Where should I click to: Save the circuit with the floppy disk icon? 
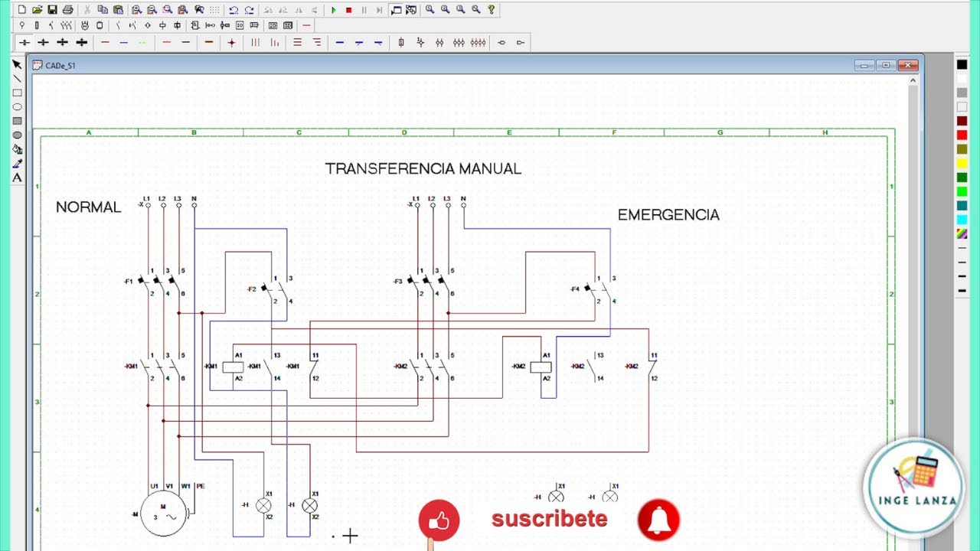click(x=52, y=10)
